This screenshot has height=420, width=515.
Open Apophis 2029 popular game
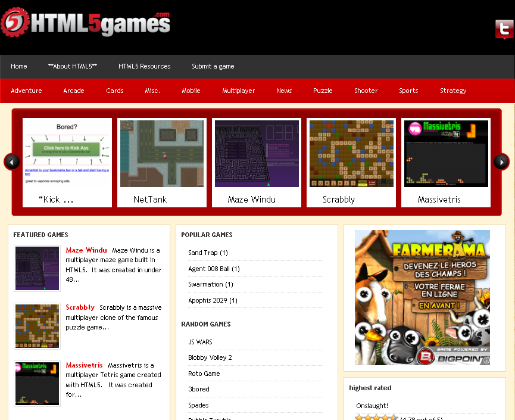[x=213, y=300]
